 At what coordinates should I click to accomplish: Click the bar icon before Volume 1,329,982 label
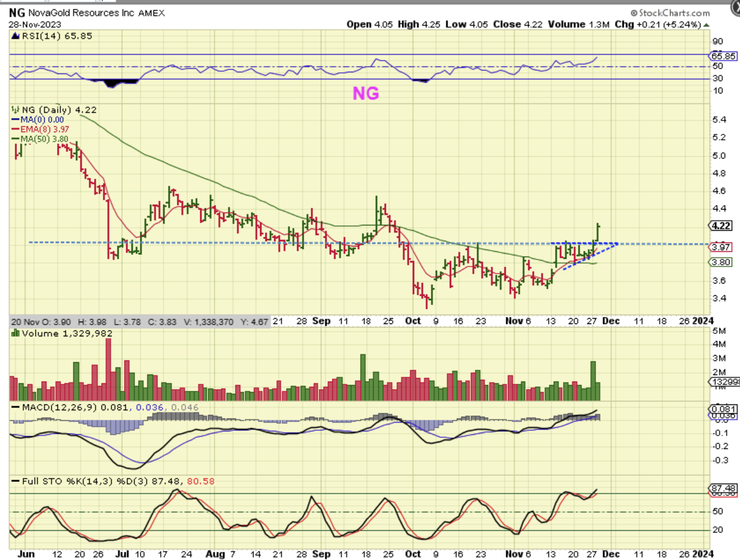click(16, 333)
